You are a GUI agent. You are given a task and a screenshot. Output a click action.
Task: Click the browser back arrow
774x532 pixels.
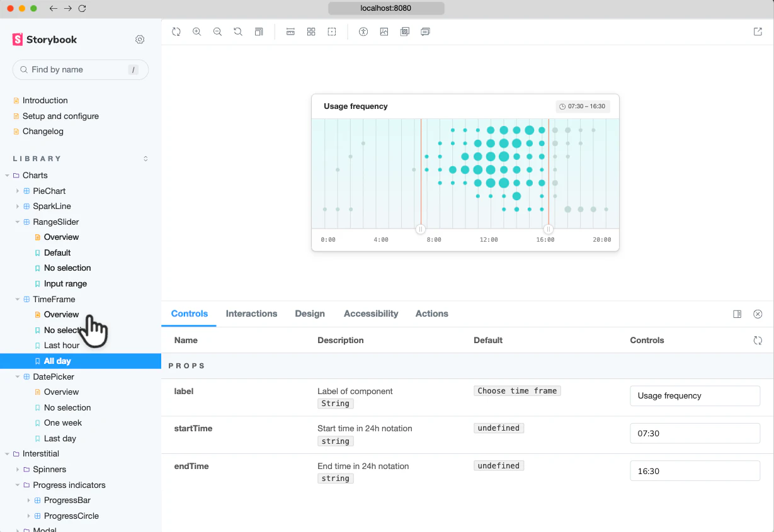point(54,9)
